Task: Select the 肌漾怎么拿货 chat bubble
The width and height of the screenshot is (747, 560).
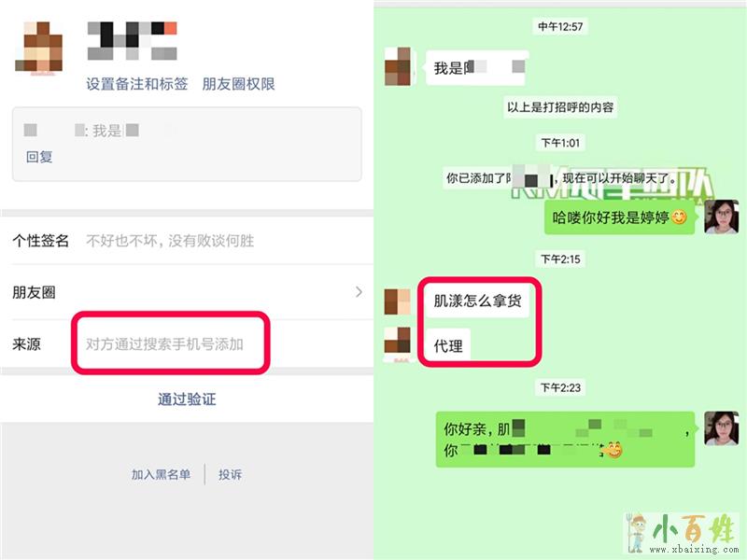Action: tap(477, 301)
